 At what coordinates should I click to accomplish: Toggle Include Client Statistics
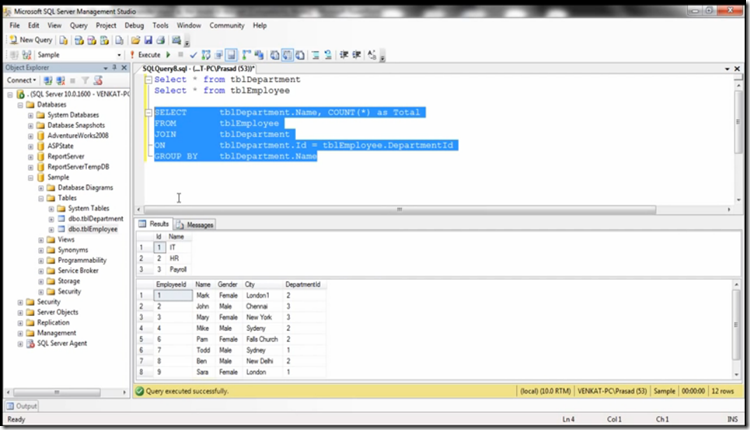259,55
